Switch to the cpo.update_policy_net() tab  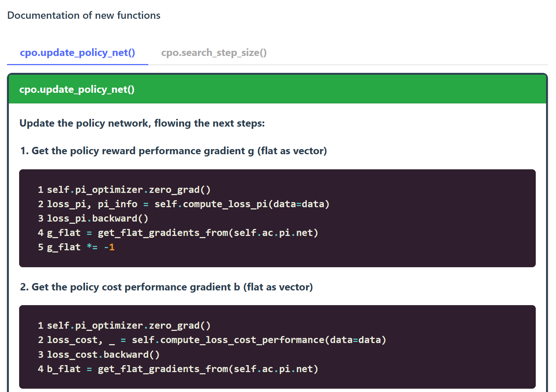pyautogui.click(x=77, y=53)
